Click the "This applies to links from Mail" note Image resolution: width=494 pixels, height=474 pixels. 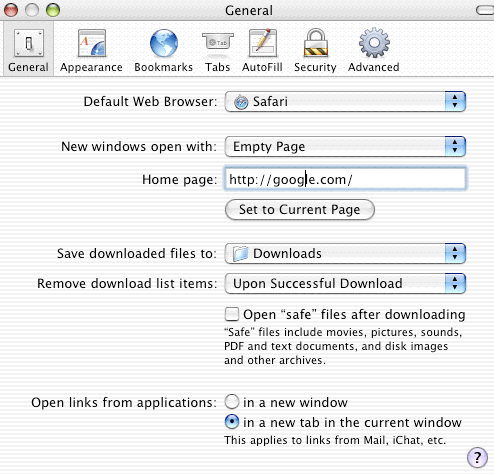335,440
